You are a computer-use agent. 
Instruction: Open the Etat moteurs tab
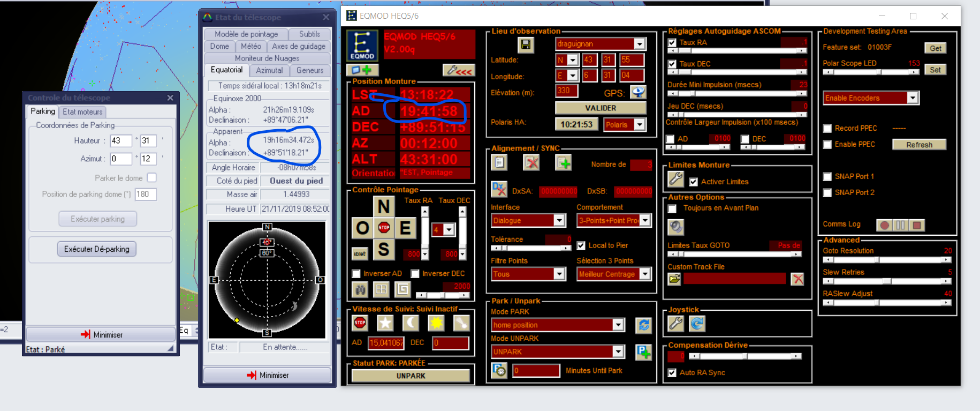point(82,111)
